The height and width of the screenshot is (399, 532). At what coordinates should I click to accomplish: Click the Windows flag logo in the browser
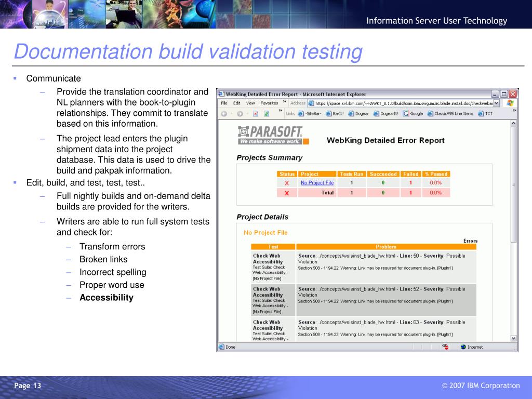pos(510,103)
